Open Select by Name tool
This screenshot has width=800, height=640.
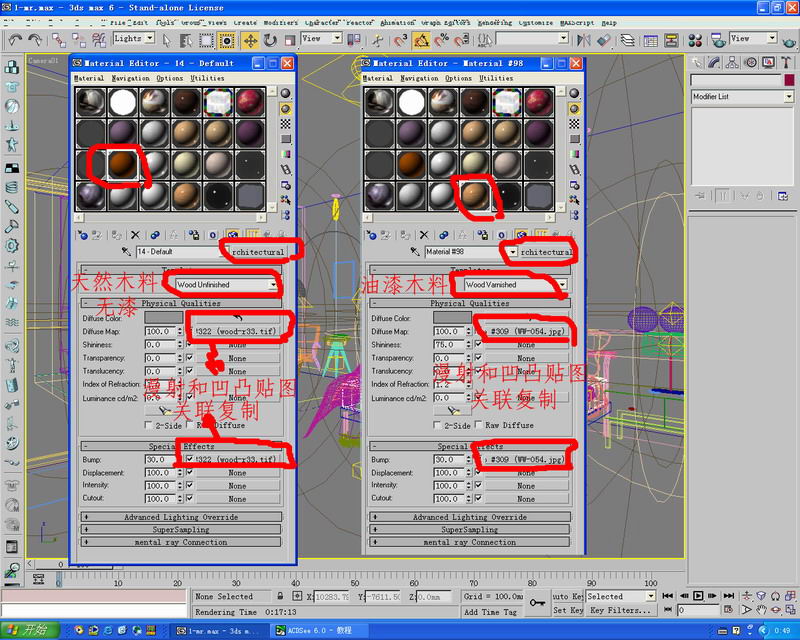click(x=186, y=40)
